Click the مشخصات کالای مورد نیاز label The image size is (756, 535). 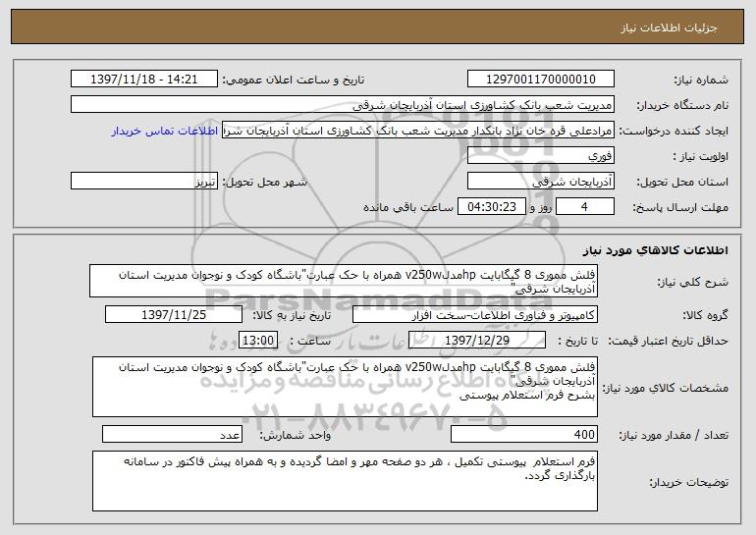click(666, 388)
